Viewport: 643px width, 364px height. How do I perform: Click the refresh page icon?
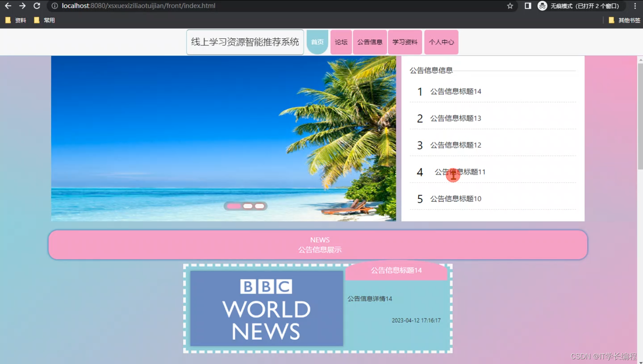(x=37, y=6)
